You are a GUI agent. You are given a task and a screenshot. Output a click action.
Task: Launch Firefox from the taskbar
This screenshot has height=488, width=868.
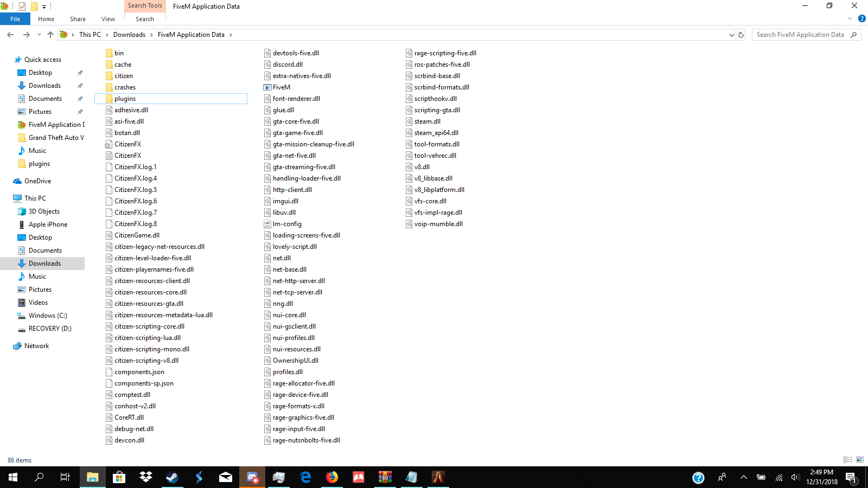click(x=332, y=477)
